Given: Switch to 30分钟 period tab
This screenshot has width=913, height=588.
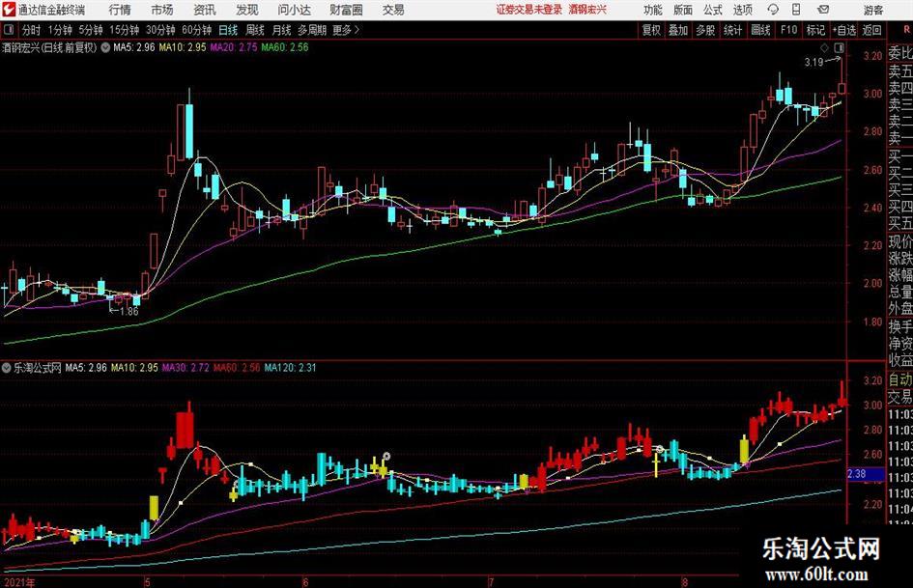Looking at the screenshot, I should coord(160,30).
